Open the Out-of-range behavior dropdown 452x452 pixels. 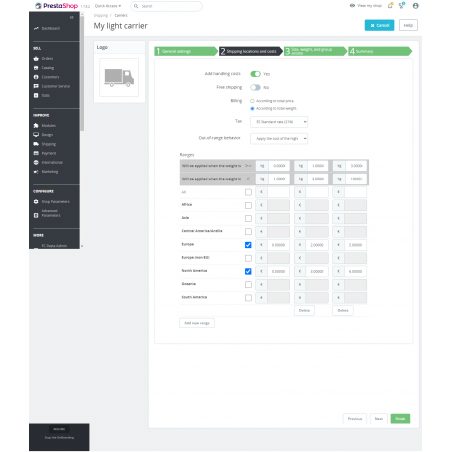(279, 138)
